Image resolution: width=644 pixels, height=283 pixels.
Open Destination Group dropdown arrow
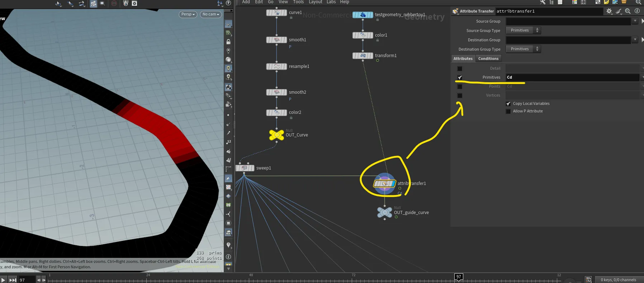(x=635, y=40)
